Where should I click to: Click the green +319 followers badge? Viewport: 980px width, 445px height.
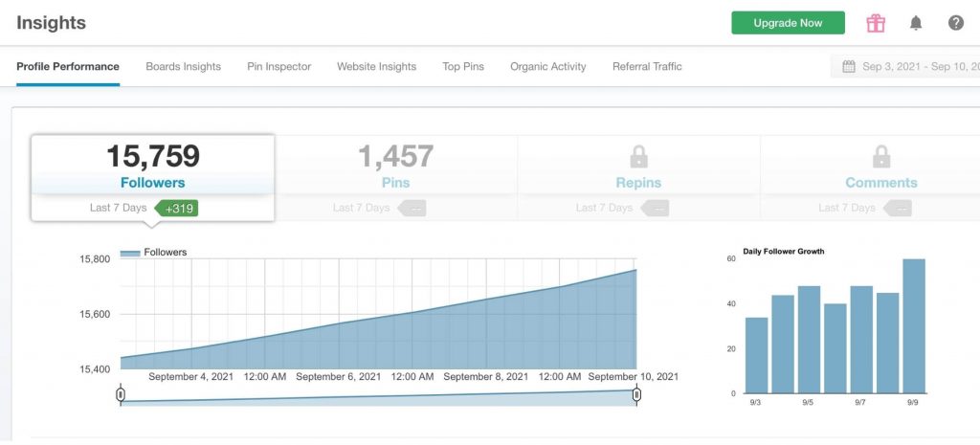176,208
